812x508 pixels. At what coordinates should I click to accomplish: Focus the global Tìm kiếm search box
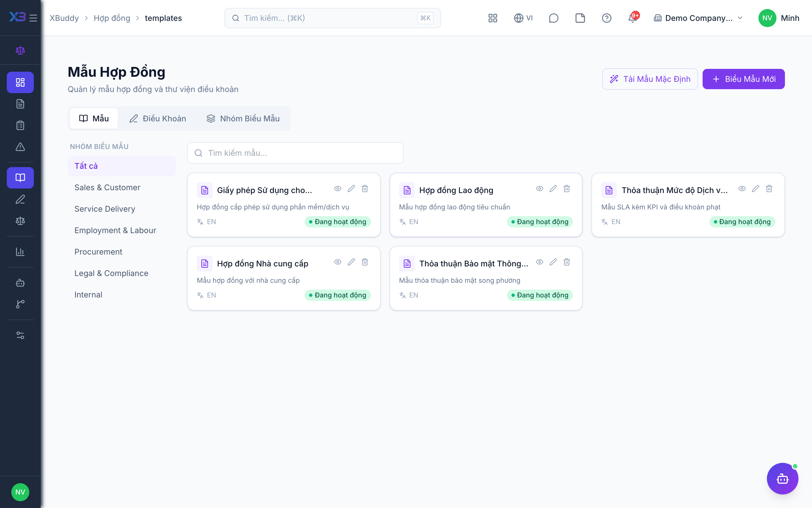pyautogui.click(x=332, y=18)
